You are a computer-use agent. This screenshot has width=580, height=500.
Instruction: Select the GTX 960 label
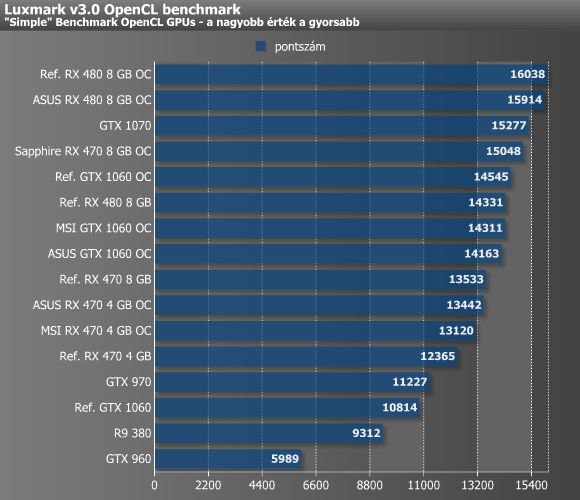pyautogui.click(x=129, y=459)
